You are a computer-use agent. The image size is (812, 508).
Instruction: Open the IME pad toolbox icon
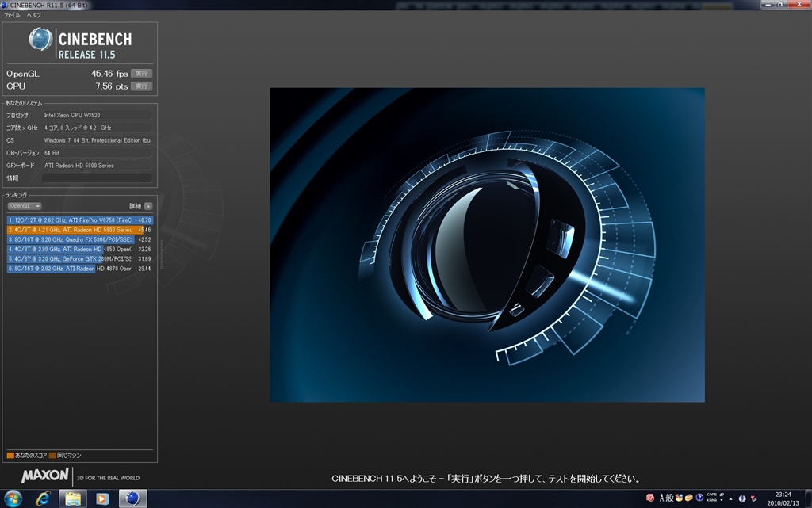point(679,498)
